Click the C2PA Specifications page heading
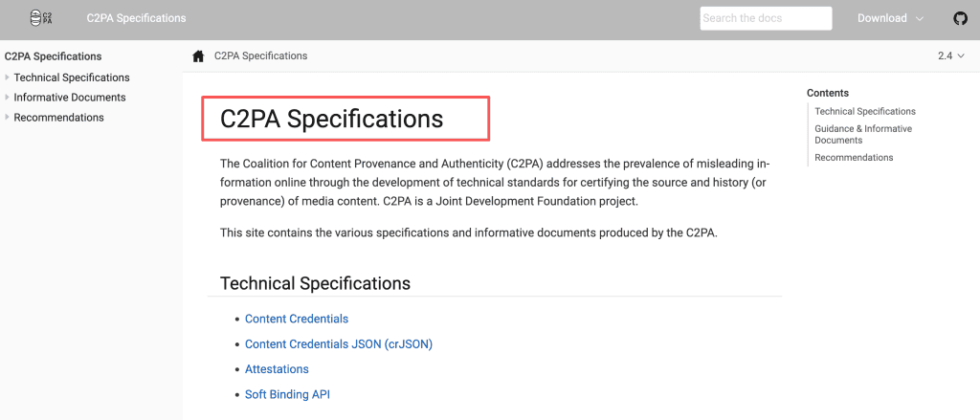The image size is (980, 420). click(332, 119)
